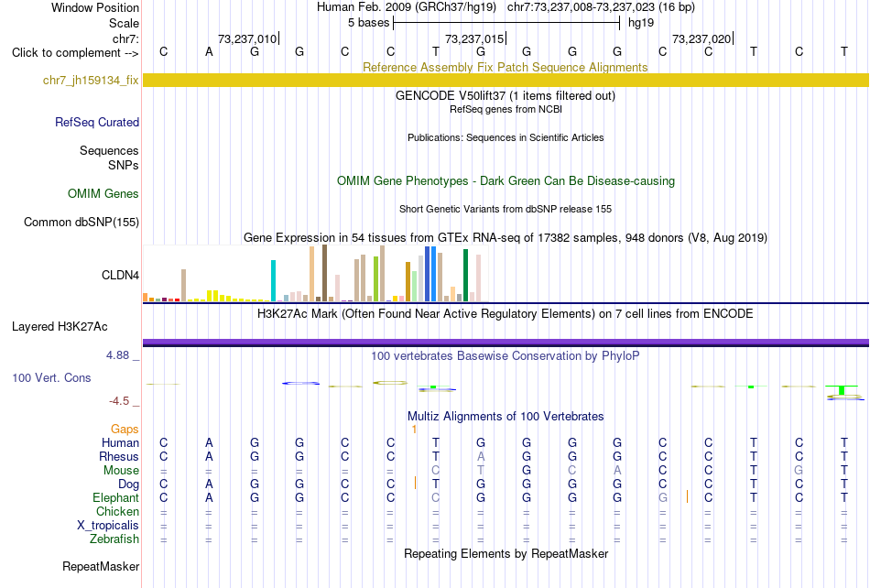This screenshot has width=870, height=588.
Task: Click the 4.88 PhyloP maximum value
Action: click(117, 355)
